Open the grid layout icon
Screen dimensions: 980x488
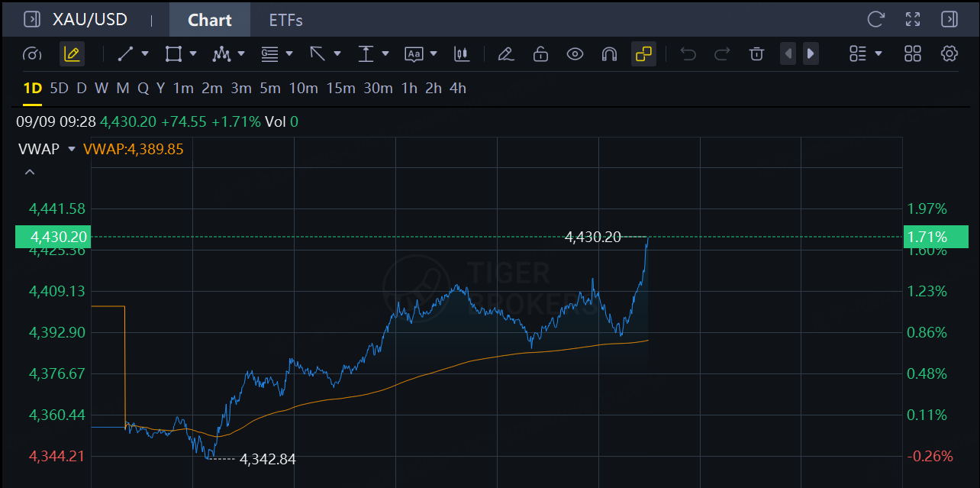coord(913,53)
